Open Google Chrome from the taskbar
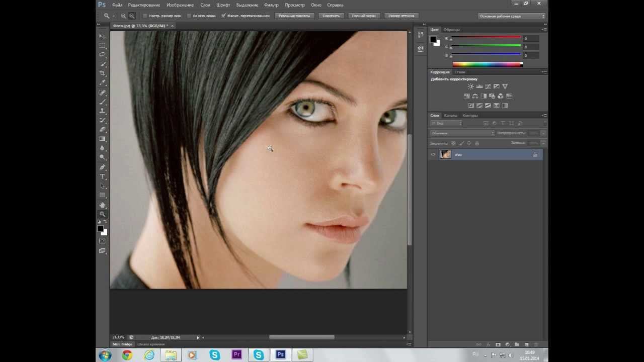The width and height of the screenshot is (644, 362). (x=127, y=355)
